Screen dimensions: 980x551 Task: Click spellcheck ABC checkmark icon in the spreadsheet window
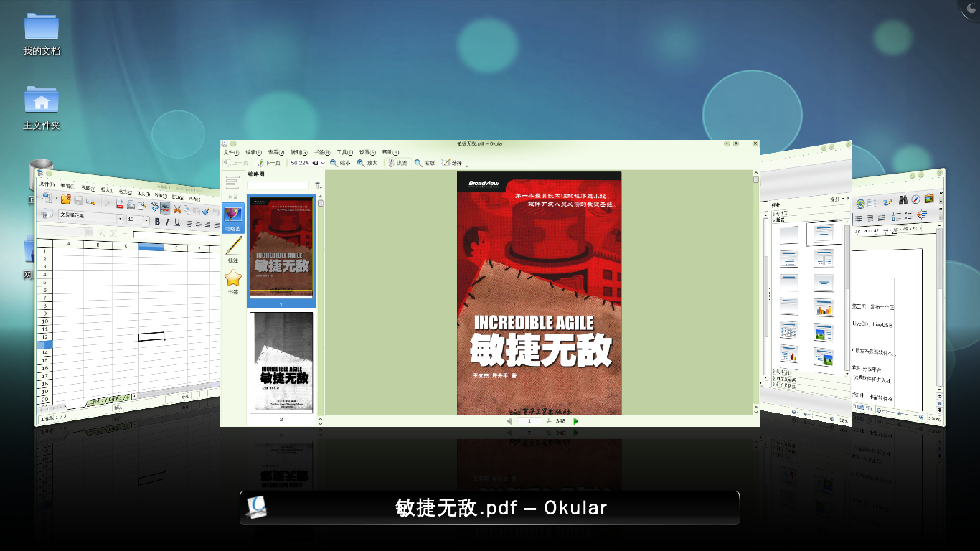154,207
